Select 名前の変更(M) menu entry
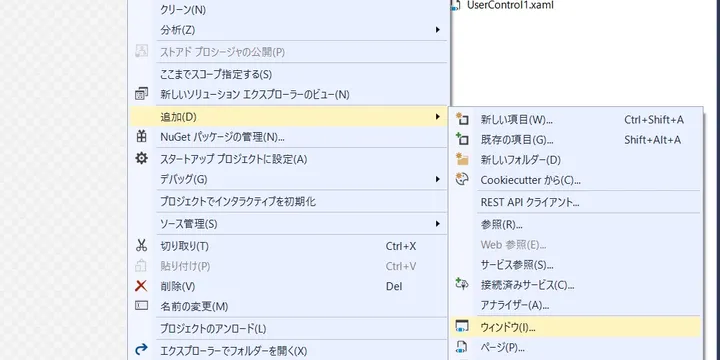This screenshot has height=360, width=720. tap(288, 306)
